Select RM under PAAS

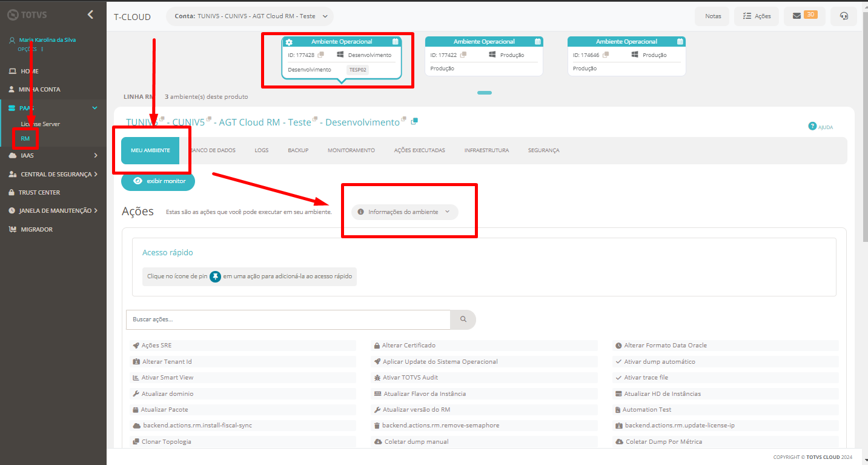coord(25,139)
